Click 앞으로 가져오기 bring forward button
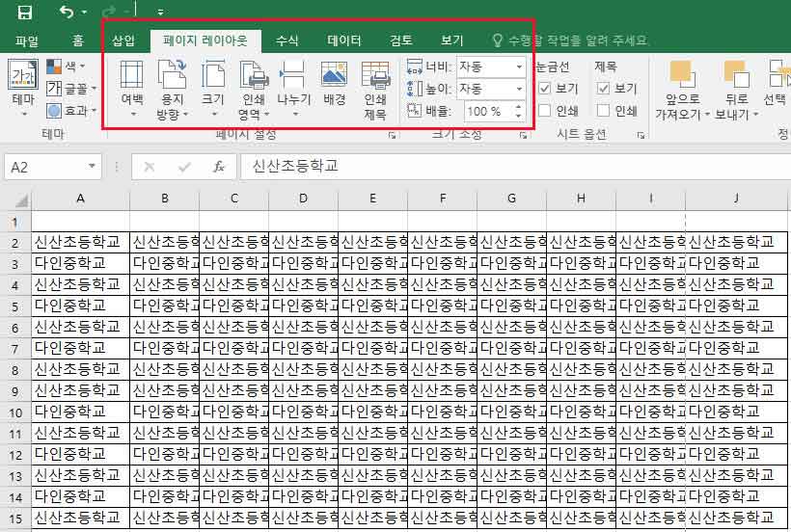The width and height of the screenshot is (791, 532). 682,91
